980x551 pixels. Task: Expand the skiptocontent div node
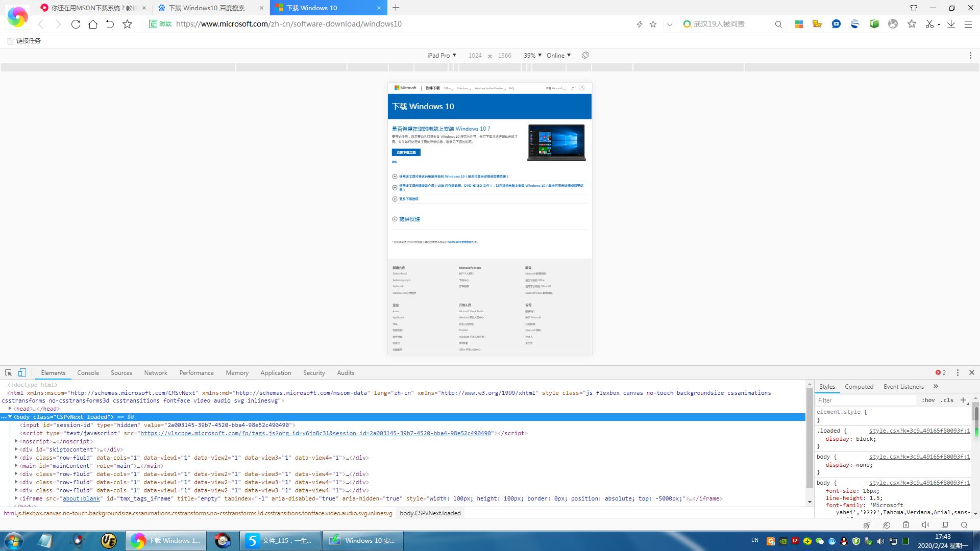(x=16, y=449)
